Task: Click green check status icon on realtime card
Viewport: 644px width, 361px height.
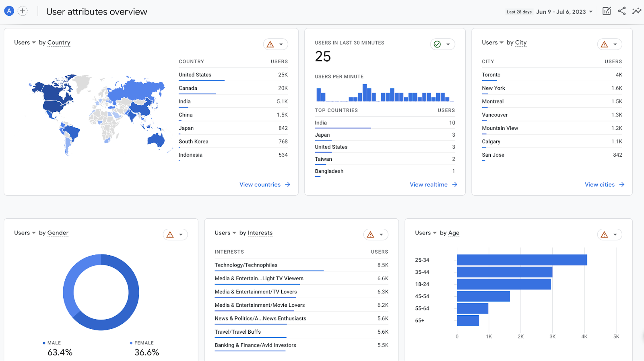Action: (438, 44)
